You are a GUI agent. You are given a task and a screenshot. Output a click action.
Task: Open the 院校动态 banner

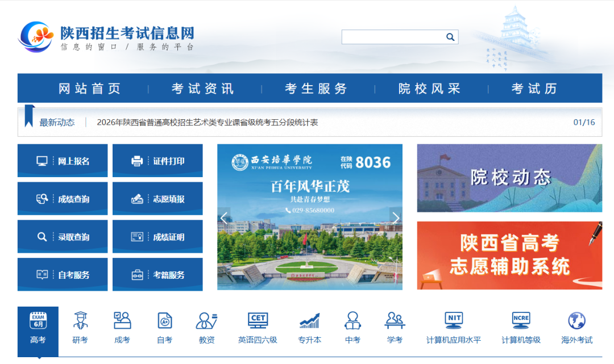[x=509, y=178]
